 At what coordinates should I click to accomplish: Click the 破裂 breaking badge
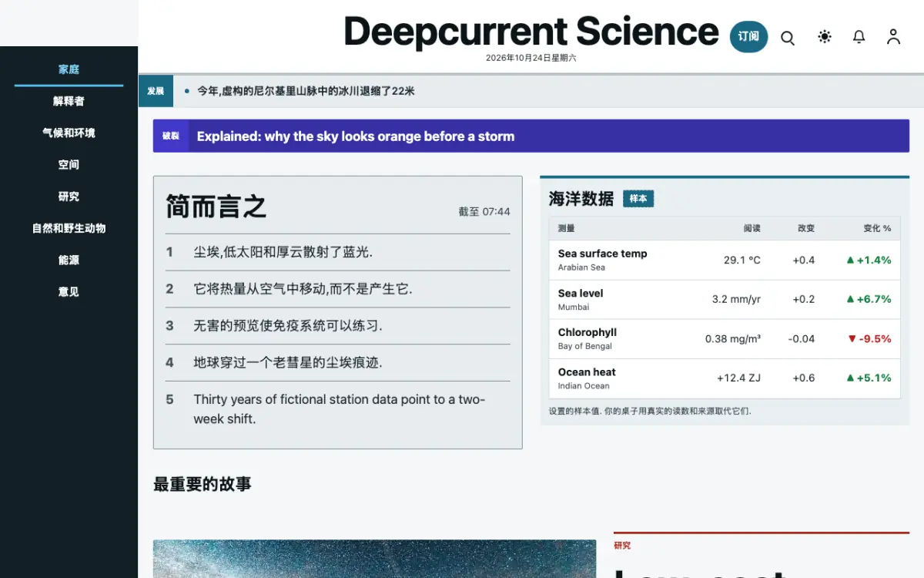(x=171, y=136)
